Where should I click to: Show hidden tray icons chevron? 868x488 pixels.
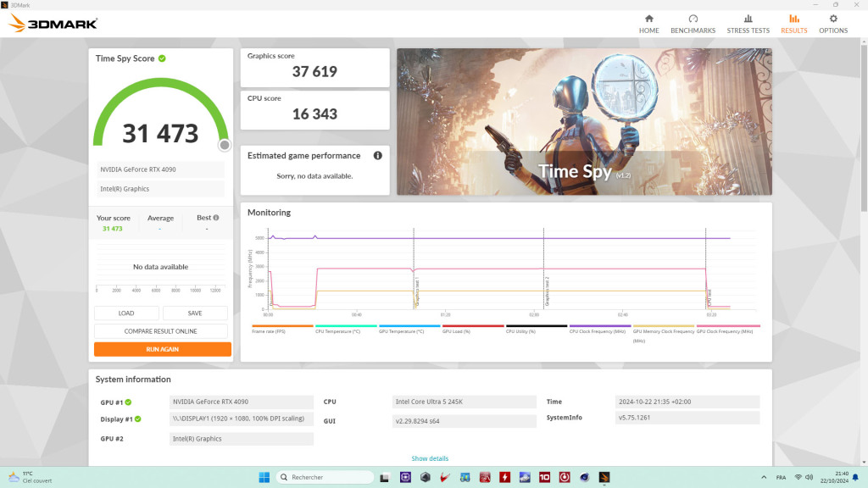(x=764, y=477)
